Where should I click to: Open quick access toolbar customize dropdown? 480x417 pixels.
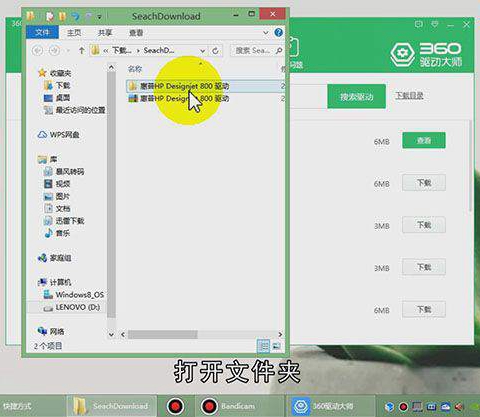[99, 16]
